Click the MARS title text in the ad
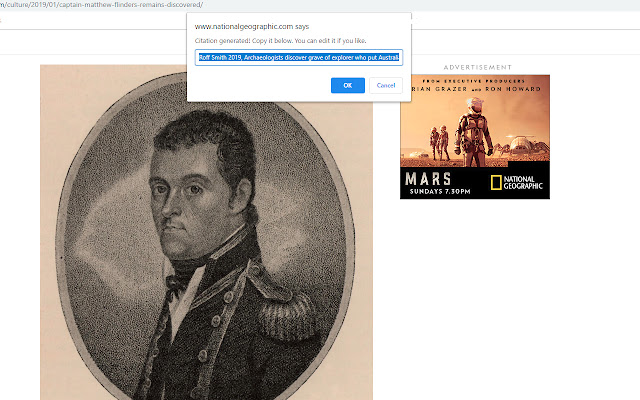Screen dimensions: 640x400 (428, 179)
